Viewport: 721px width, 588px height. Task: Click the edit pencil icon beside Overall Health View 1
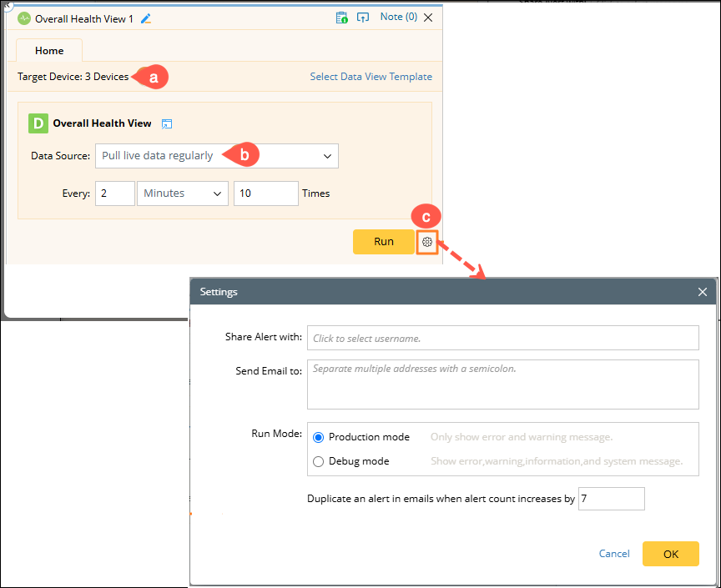146,19
